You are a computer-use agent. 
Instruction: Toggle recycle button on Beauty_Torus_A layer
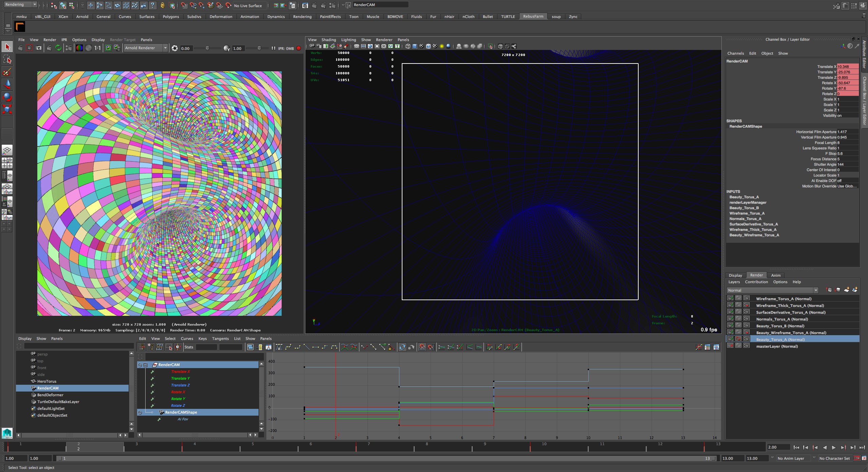point(738,339)
